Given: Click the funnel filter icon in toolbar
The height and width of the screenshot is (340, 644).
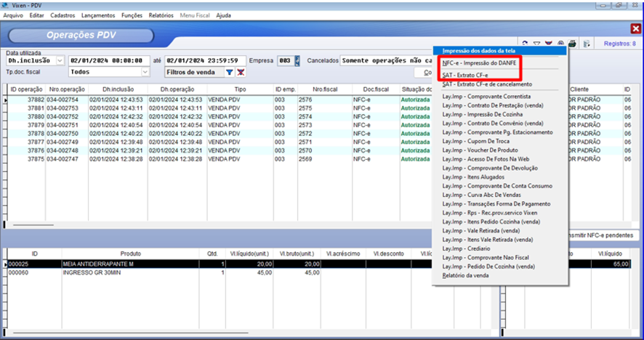Looking at the screenshot, I should [537, 44].
